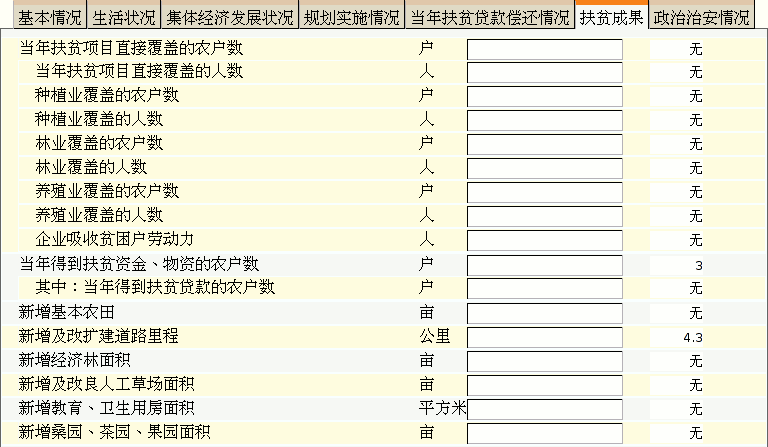The width and height of the screenshot is (768, 447).
Task: Open the 当年扶贫贷款偿还情况 tab
Action: point(490,18)
